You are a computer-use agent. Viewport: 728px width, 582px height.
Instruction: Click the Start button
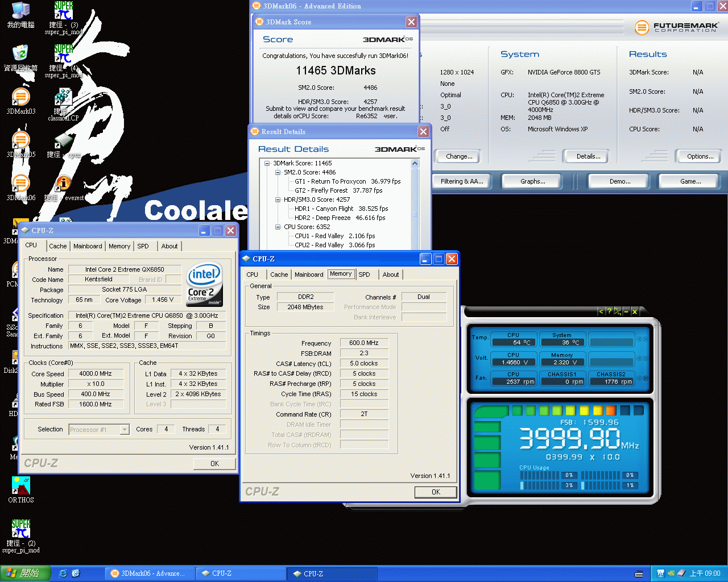pyautogui.click(x=26, y=573)
